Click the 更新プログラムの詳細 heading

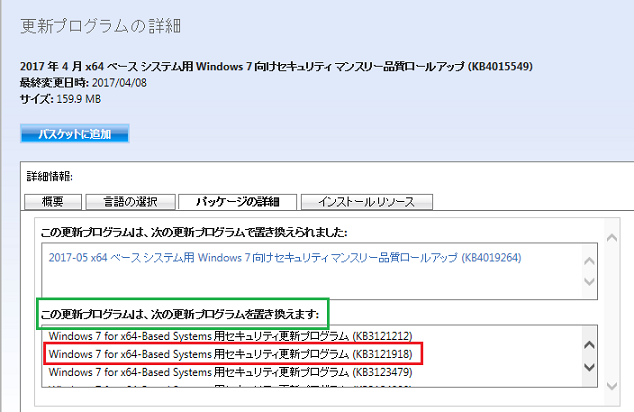pyautogui.click(x=101, y=26)
